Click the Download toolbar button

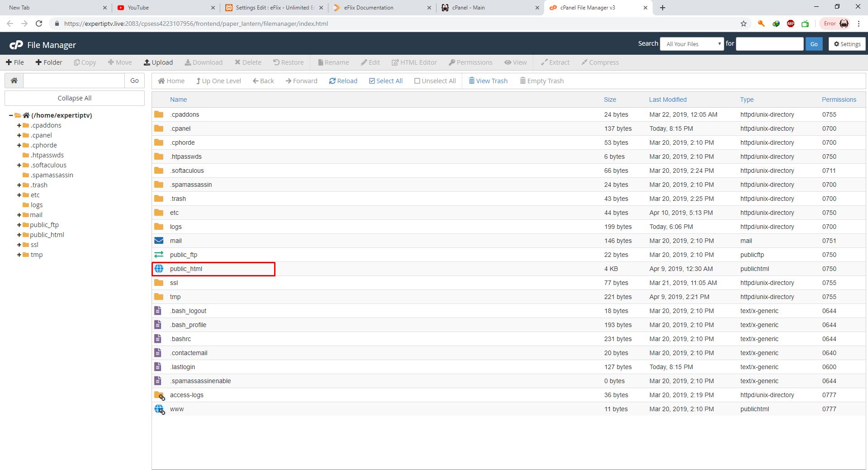coord(204,62)
